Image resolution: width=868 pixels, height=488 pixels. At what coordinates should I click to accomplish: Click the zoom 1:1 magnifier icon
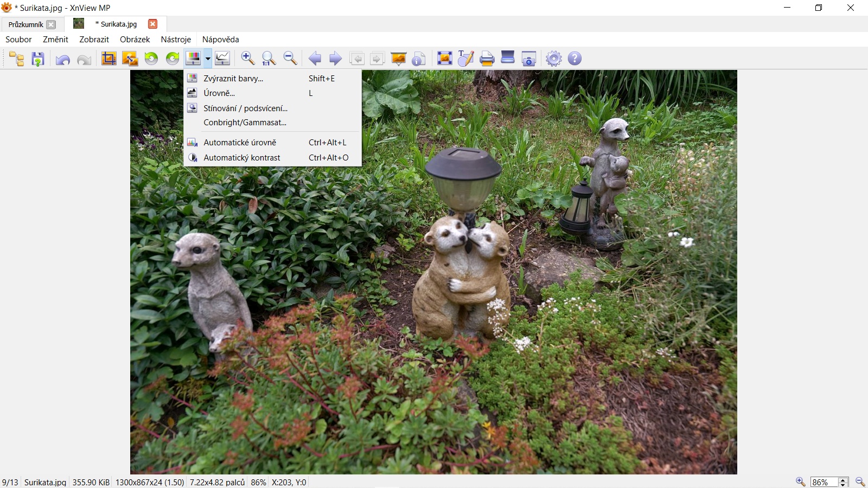click(x=269, y=59)
